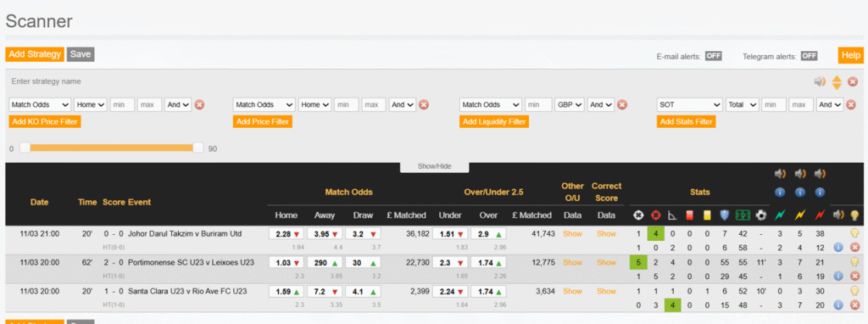
Task: Click the light bulb for Johor Darul Takzim match
Action: [854, 233]
